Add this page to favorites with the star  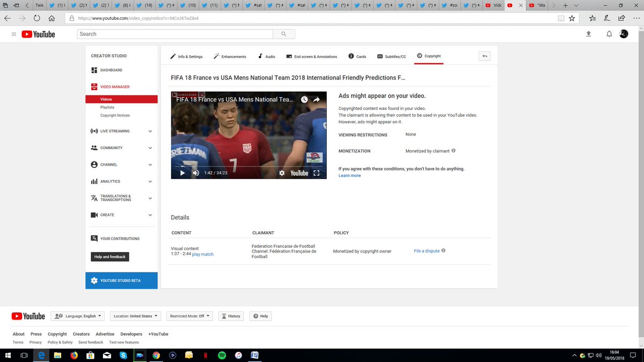[572, 18]
